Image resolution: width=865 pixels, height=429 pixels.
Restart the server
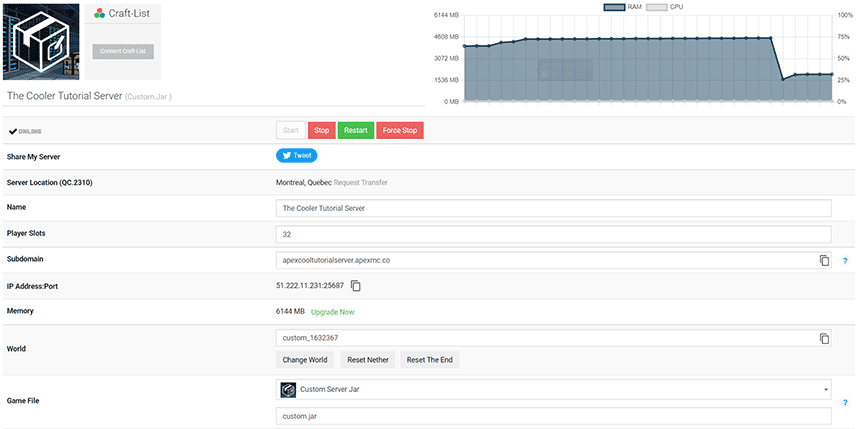tap(355, 130)
